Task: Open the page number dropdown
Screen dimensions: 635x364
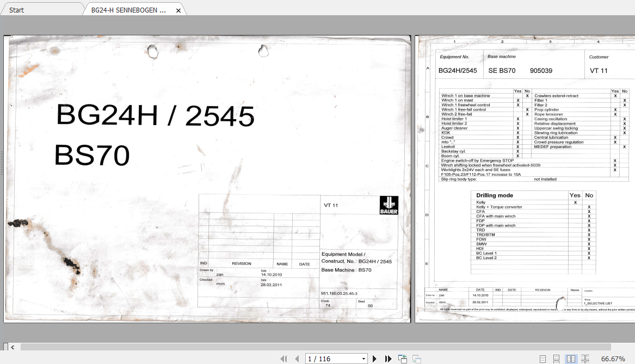Action: [363, 359]
